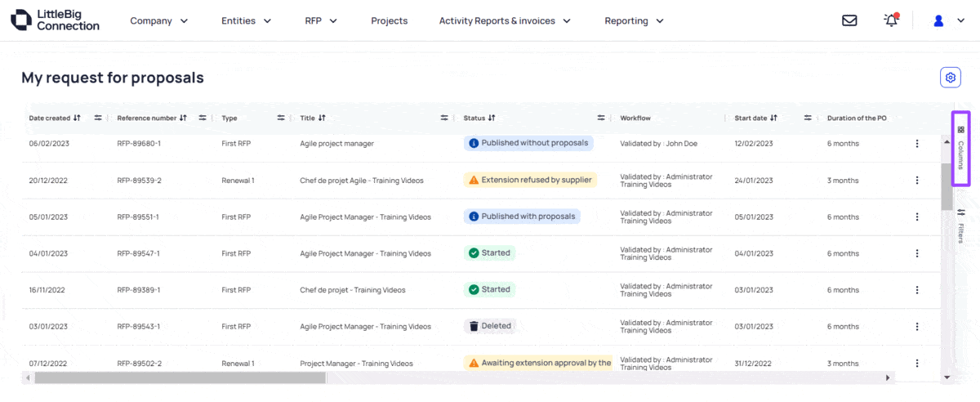The width and height of the screenshot is (980, 402).
Task: Sort by Reference number column
Action: [x=183, y=118]
